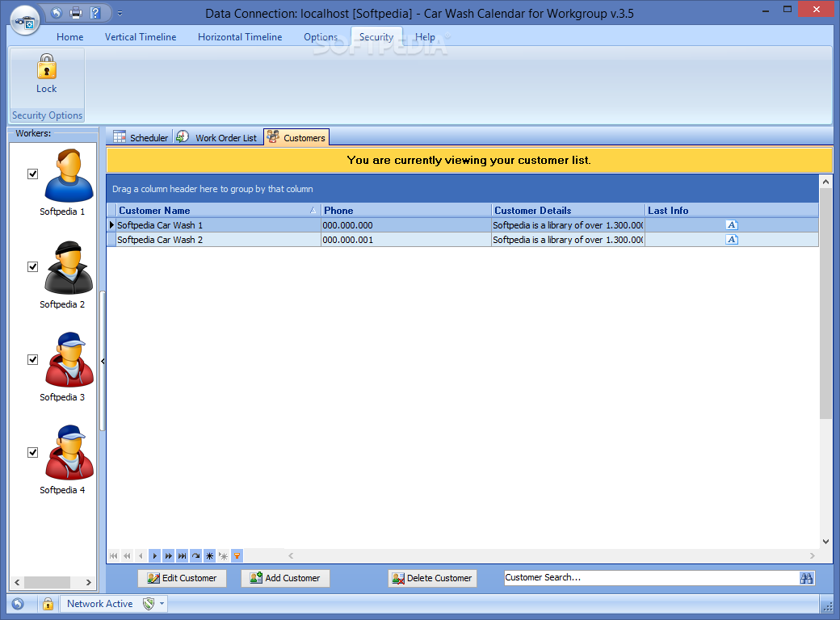Click the Network Active status label
This screenshot has width=840, height=620.
pos(99,603)
